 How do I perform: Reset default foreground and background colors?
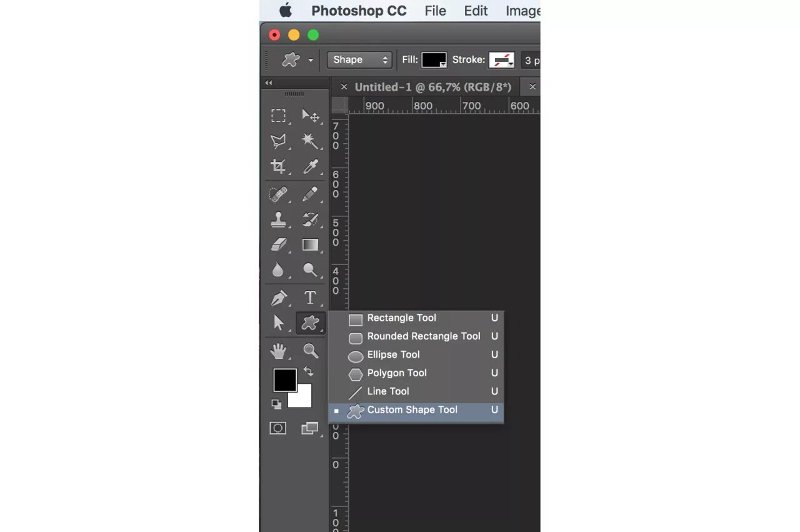276,404
